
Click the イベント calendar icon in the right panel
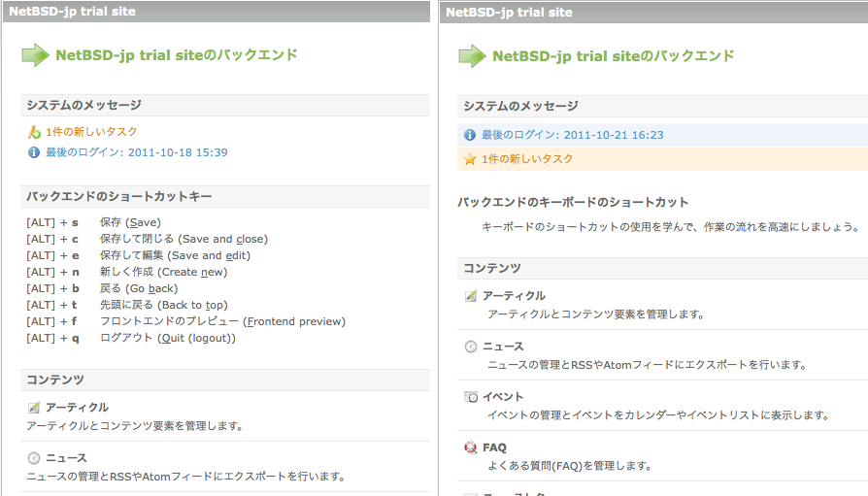click(x=471, y=397)
